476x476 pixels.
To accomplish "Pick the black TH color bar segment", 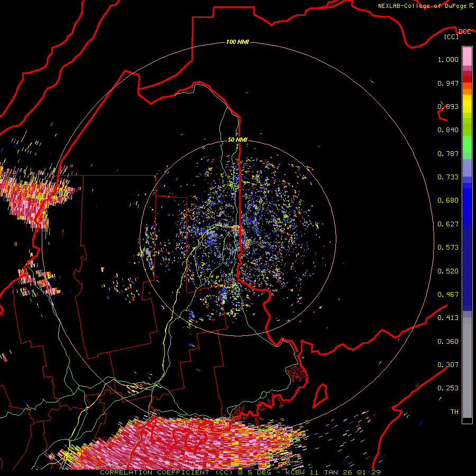I will (x=467, y=420).
